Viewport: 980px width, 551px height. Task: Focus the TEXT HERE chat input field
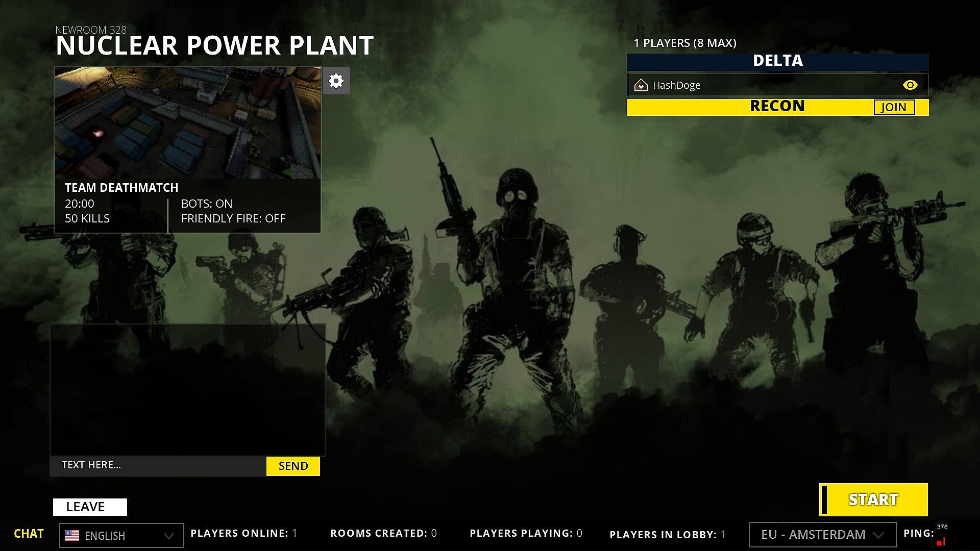tap(158, 465)
